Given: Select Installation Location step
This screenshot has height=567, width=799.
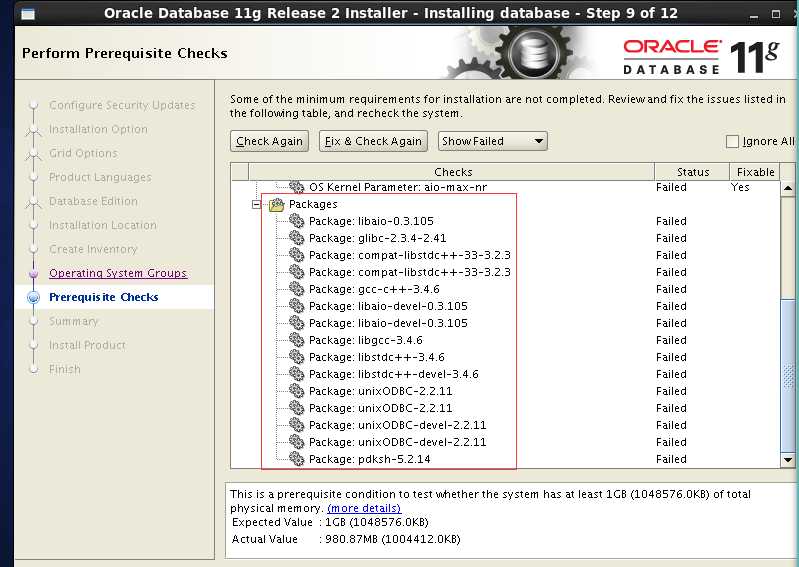Looking at the screenshot, I should 102,225.
